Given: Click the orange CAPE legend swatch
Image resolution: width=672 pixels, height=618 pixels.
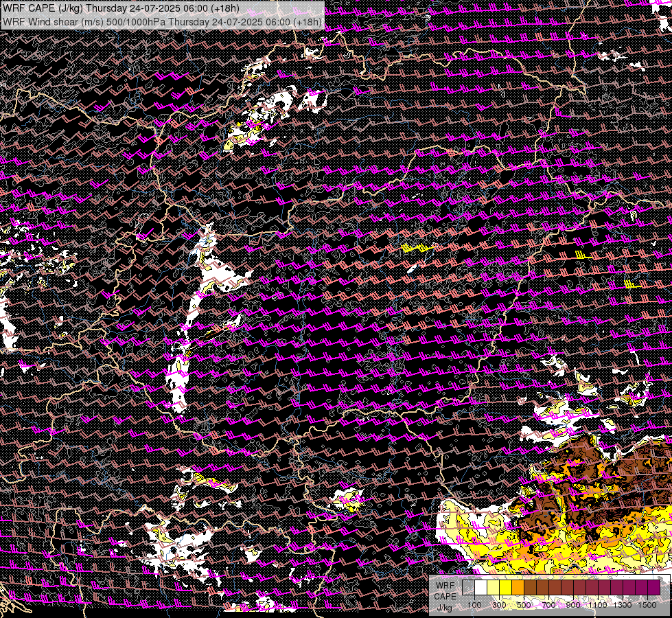Looking at the screenshot, I should tap(518, 588).
